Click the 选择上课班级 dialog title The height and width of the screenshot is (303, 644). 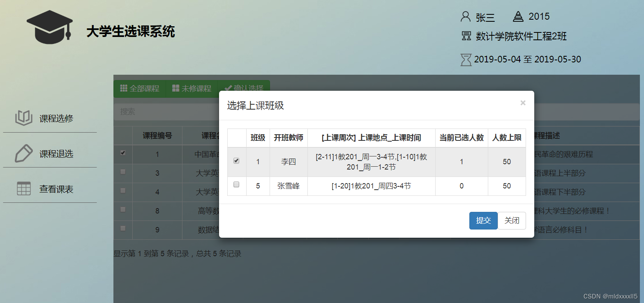click(255, 106)
